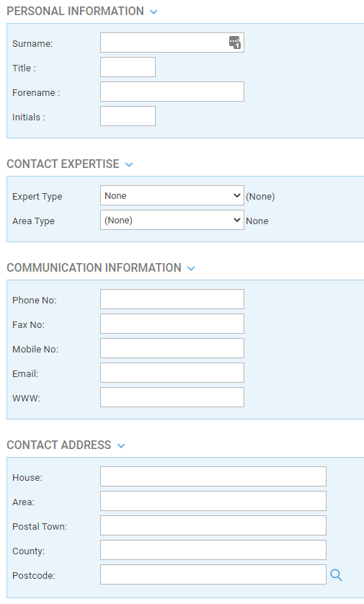Select the Fax No input
Image resolution: width=364 pixels, height=604 pixels.
pos(172,324)
